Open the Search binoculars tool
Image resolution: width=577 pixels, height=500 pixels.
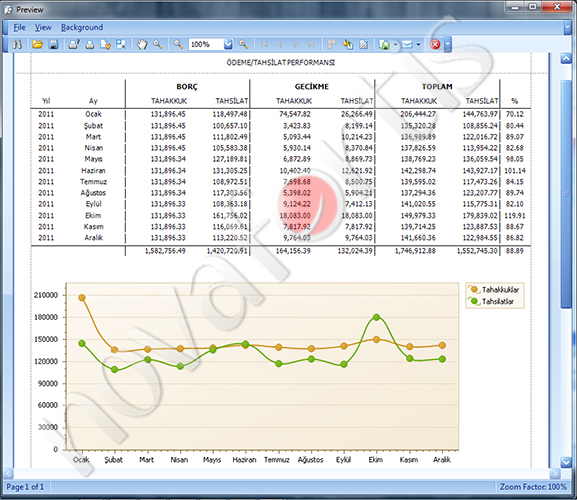coord(17,45)
